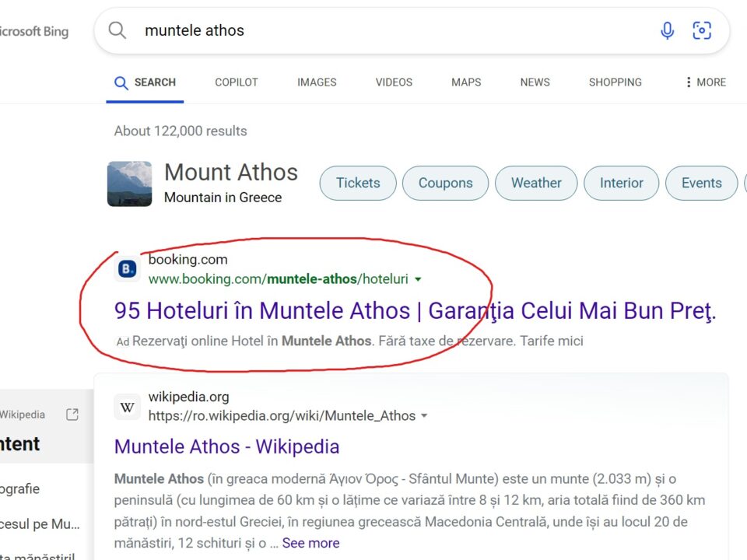Click the Coupons chip
Screen dimensions: 747x560
coord(445,183)
